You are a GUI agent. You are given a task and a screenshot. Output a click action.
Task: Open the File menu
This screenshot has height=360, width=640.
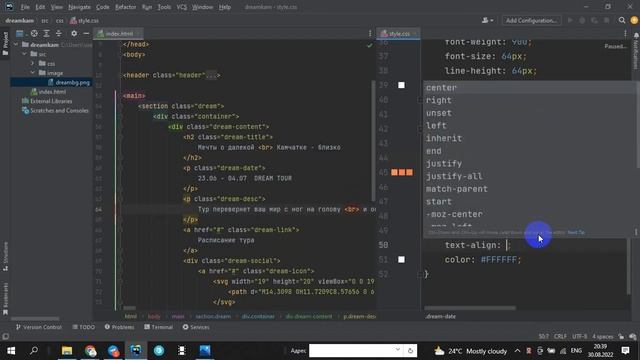(x=25, y=7)
